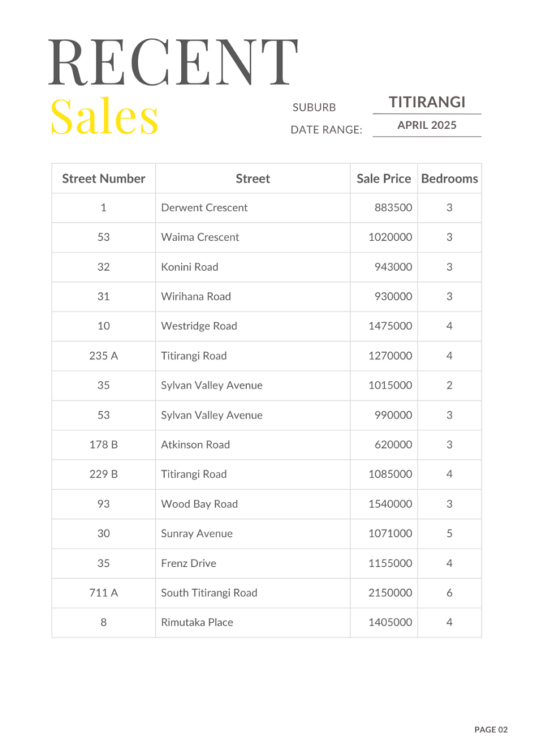
Task: Click the yellow Sales title
Action: pyautogui.click(x=104, y=116)
